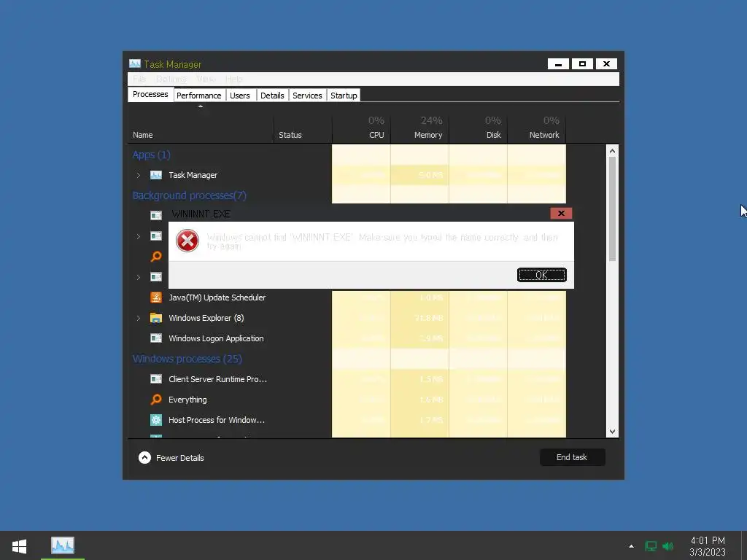Viewport: 747px width, 560px height.
Task: Select the Startup tab
Action: pyautogui.click(x=344, y=96)
